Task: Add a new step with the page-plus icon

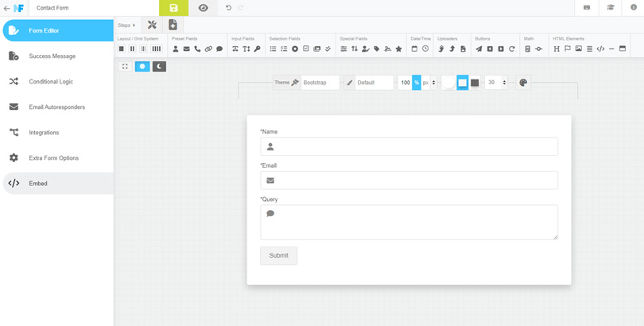Action: tap(173, 25)
